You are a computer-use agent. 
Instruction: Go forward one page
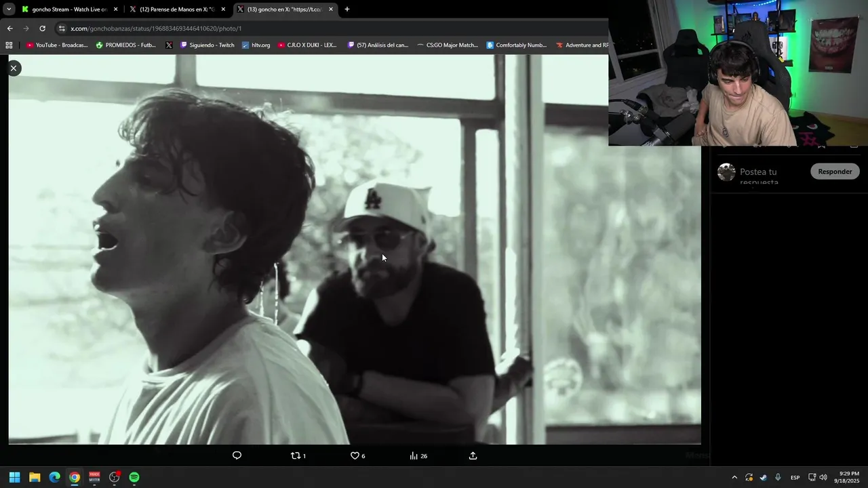click(26, 28)
